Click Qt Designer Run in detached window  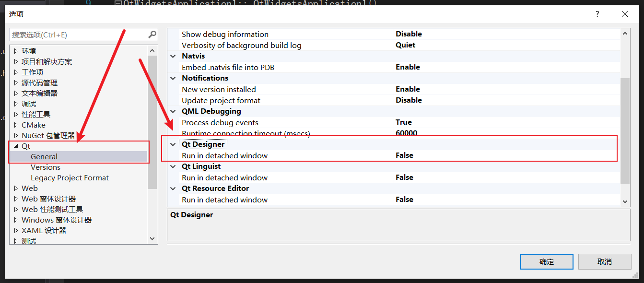(x=224, y=155)
